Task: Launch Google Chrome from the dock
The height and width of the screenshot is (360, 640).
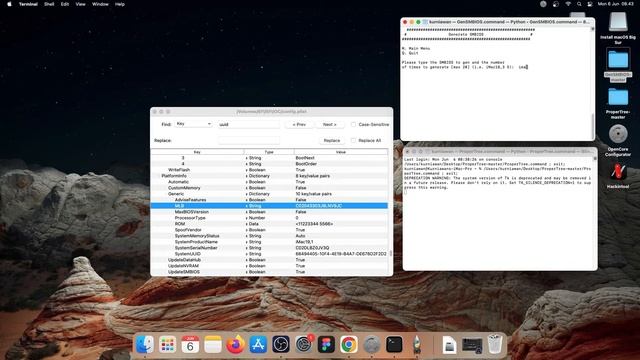Action: [x=349, y=344]
